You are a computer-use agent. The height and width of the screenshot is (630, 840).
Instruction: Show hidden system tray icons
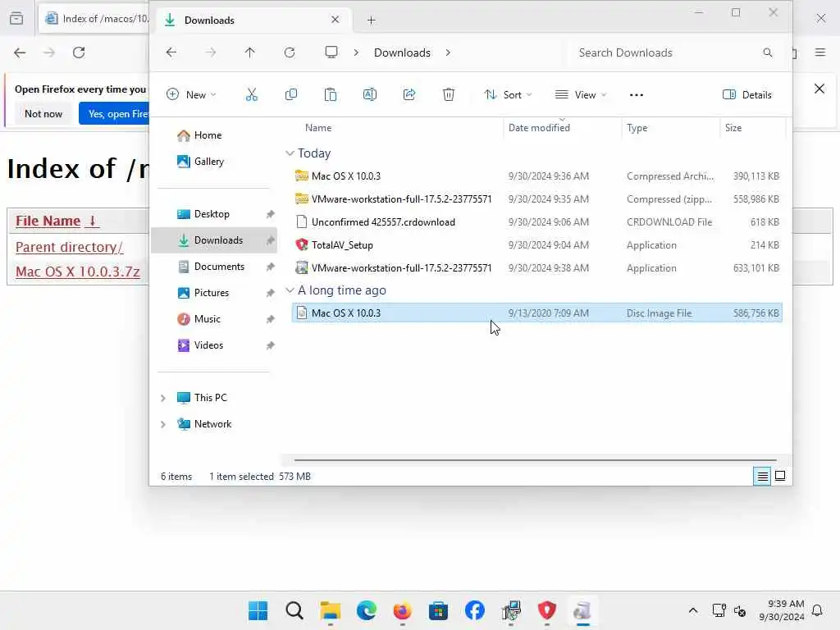(692, 610)
